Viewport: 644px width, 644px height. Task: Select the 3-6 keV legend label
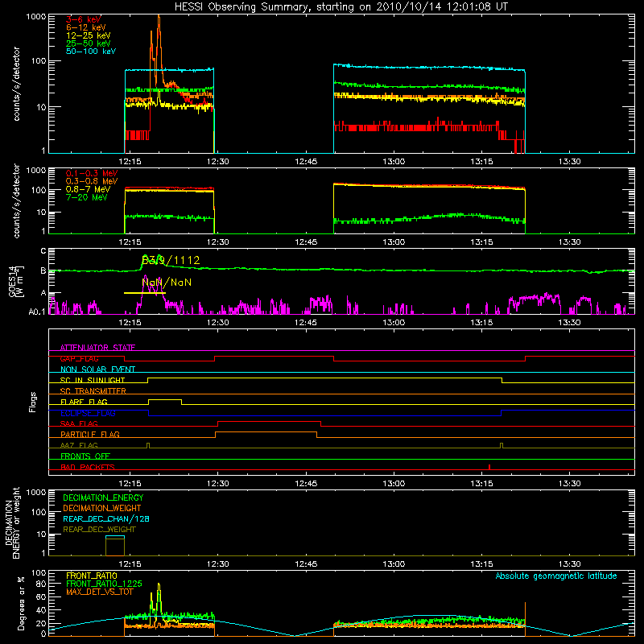coord(84,19)
